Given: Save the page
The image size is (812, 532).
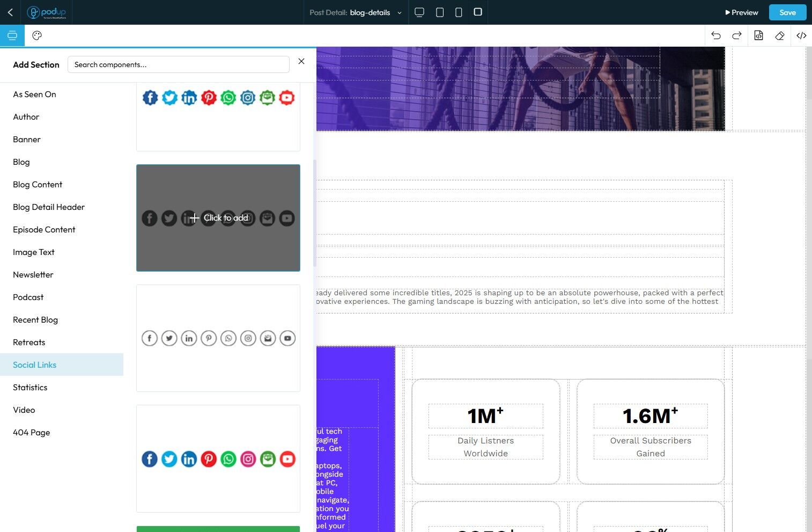Looking at the screenshot, I should [787, 12].
